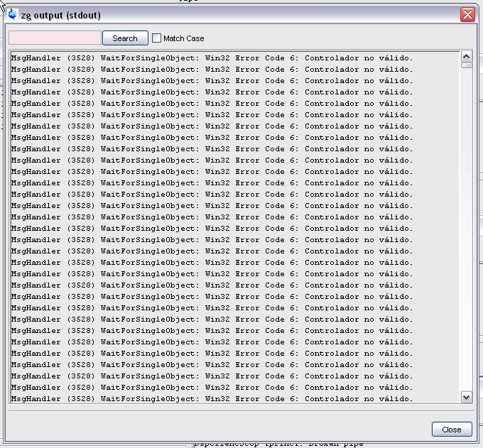
Task: Click the scrollbar down arrow
Action: (466, 398)
